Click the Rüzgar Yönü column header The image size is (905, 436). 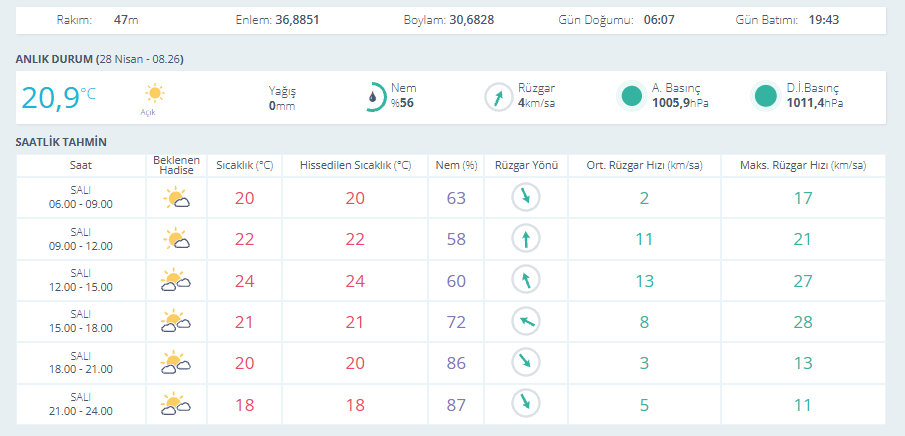pyautogui.click(x=526, y=165)
